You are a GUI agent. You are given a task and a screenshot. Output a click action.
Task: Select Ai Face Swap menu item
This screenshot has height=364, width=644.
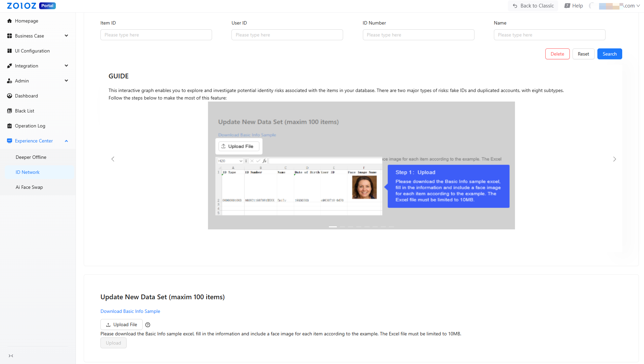click(29, 187)
